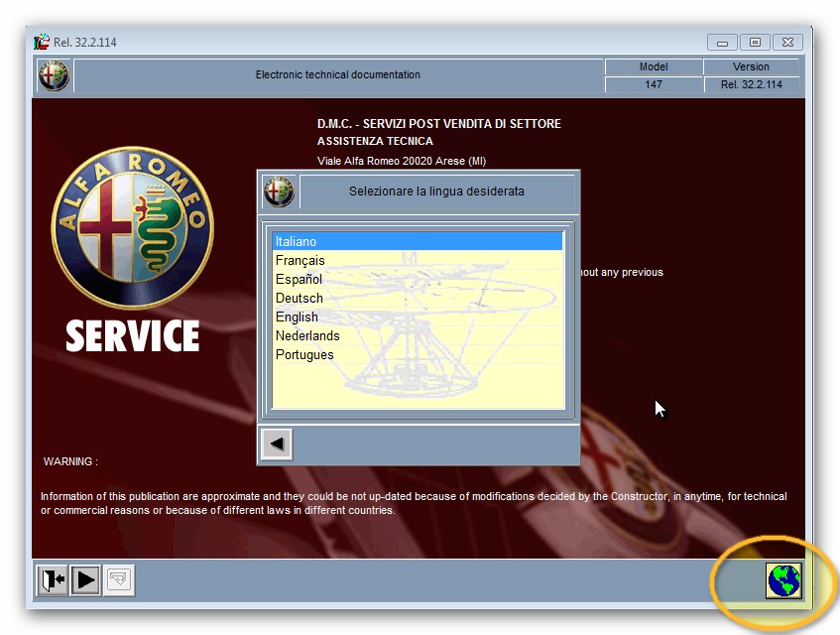Click Alfa Romeo badge in language dialog header
The width and height of the screenshot is (840, 635).
[x=279, y=191]
